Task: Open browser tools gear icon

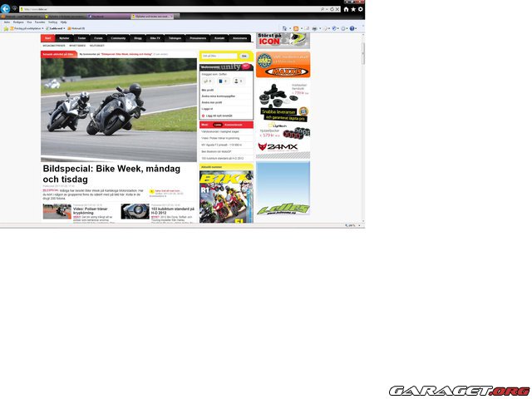Action: pyautogui.click(x=360, y=9)
